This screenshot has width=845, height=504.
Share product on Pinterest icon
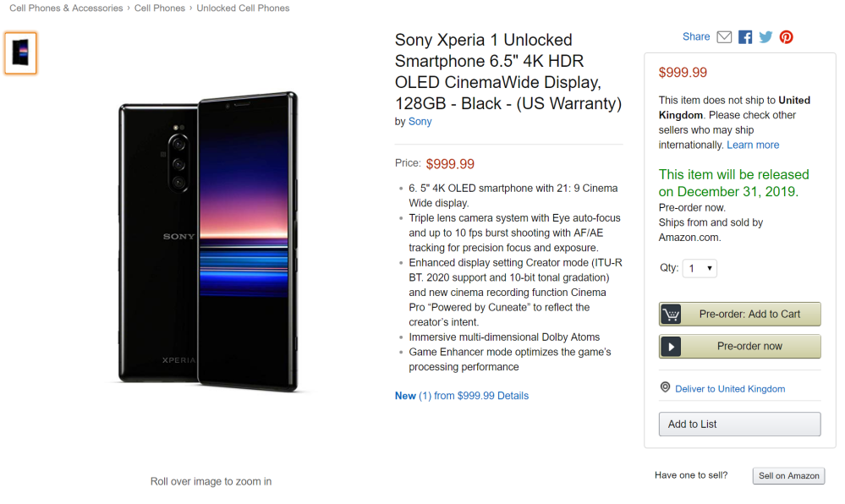[787, 37]
